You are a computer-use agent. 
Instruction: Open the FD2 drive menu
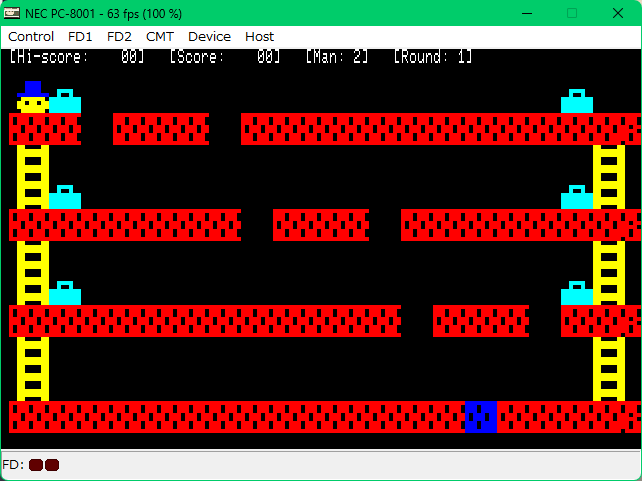(119, 36)
